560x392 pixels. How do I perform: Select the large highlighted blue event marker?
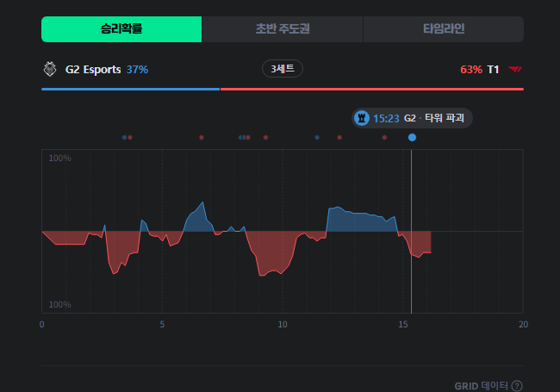coord(412,138)
